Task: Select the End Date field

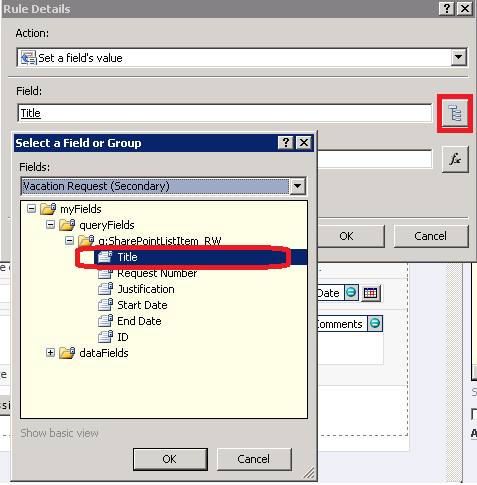Action: [x=139, y=321]
